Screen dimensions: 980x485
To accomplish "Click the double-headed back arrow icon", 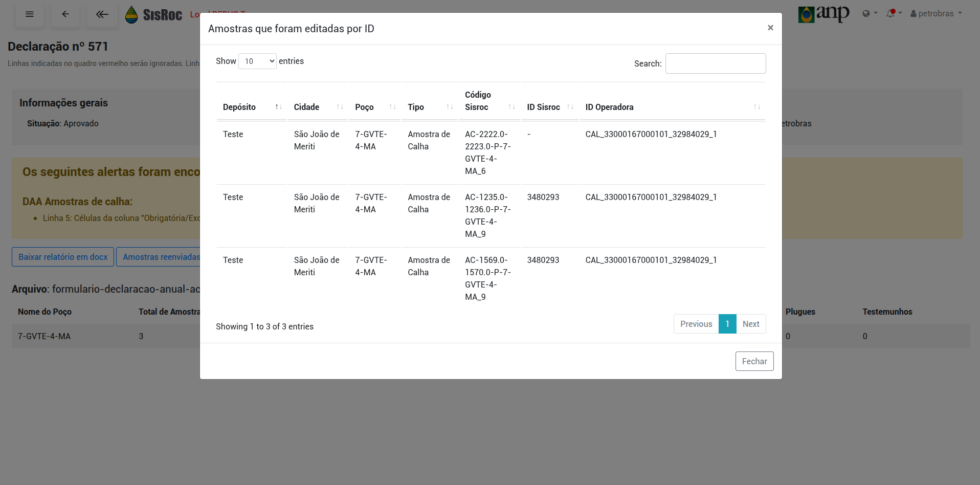I will 102,14.
